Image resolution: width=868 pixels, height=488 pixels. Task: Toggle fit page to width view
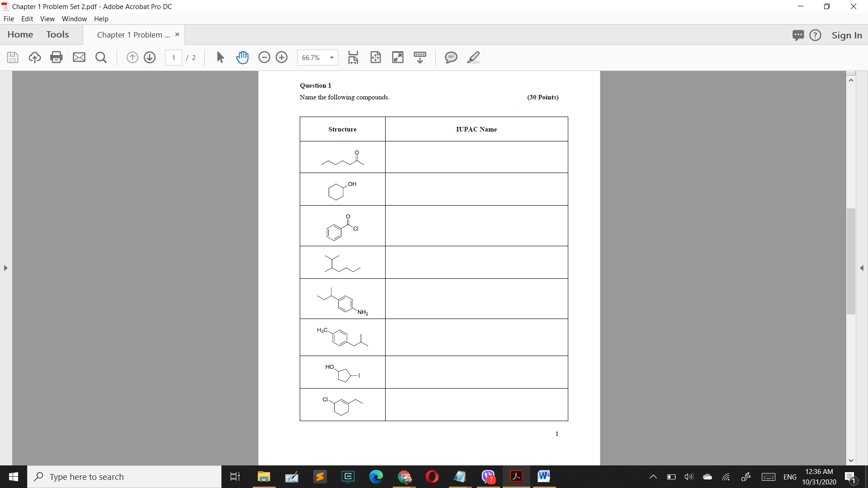tap(353, 57)
